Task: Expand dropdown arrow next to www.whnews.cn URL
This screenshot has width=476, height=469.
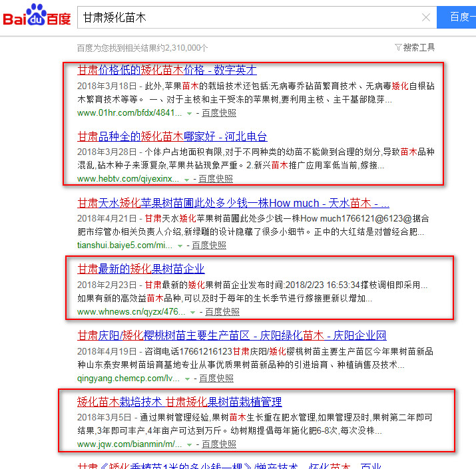Action: 192,312
